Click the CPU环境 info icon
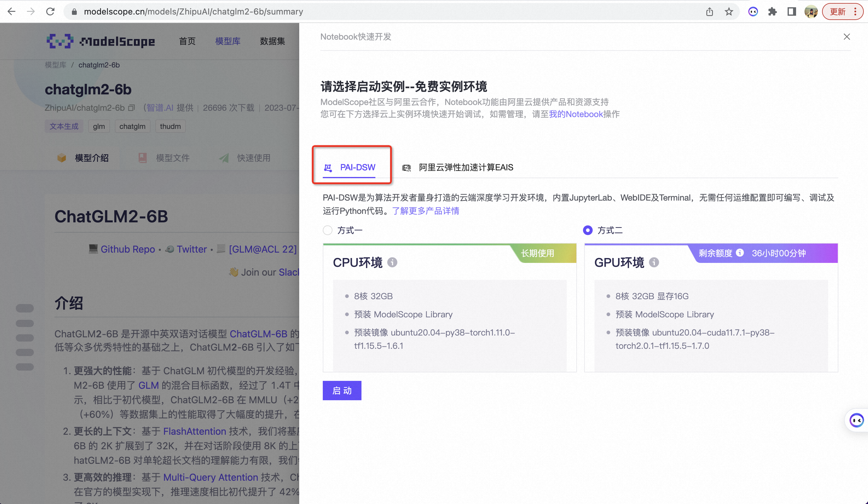 click(392, 262)
